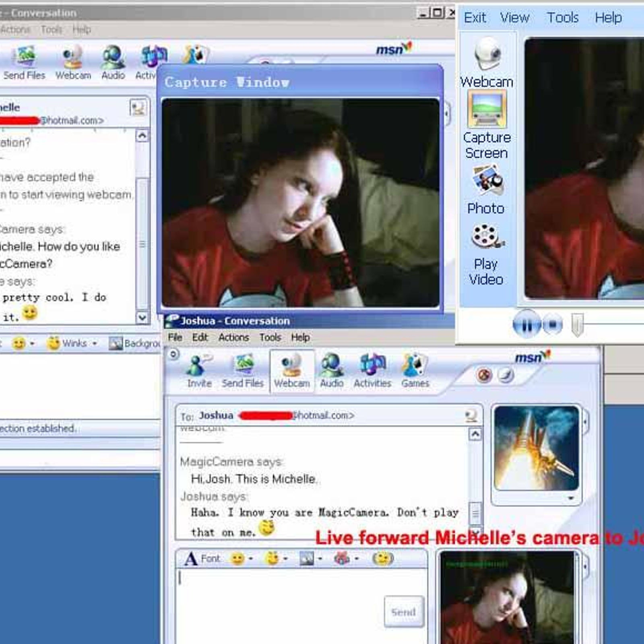Click contact card icon next to Joshua's email
The image size is (644, 644).
click(471, 415)
